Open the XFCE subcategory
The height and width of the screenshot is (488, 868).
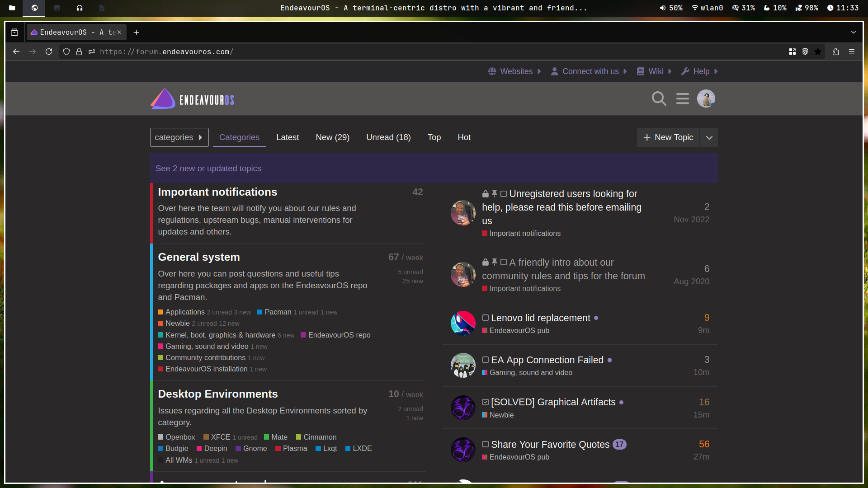click(x=221, y=437)
